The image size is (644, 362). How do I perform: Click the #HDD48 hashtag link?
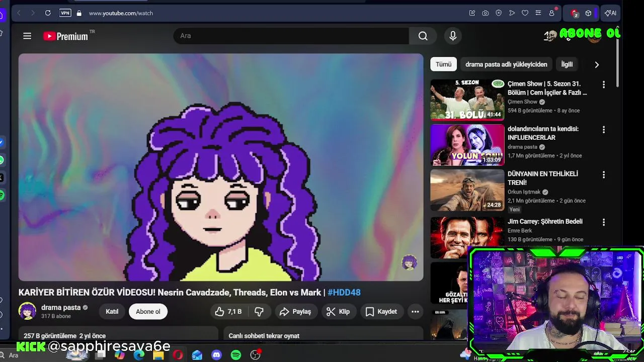point(344,292)
